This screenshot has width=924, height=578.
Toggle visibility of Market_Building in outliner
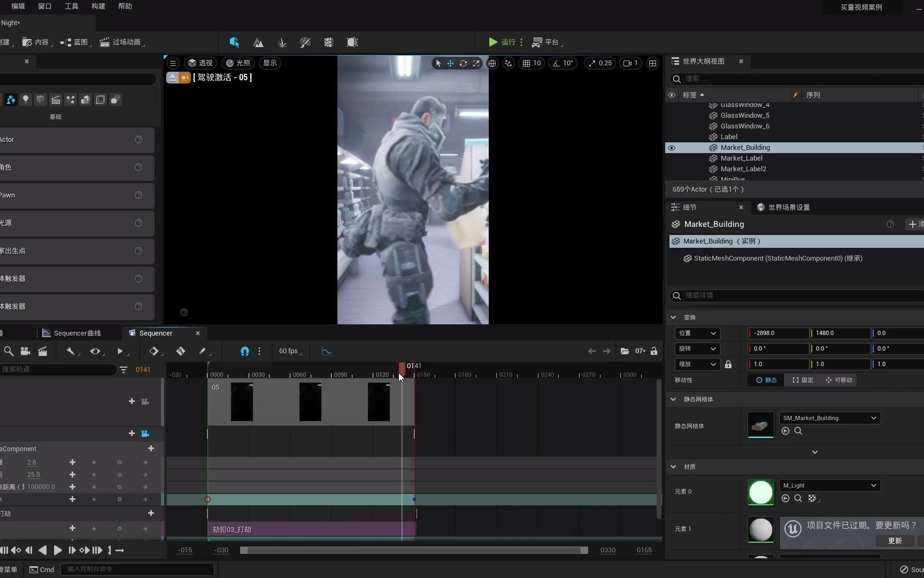[x=672, y=148]
